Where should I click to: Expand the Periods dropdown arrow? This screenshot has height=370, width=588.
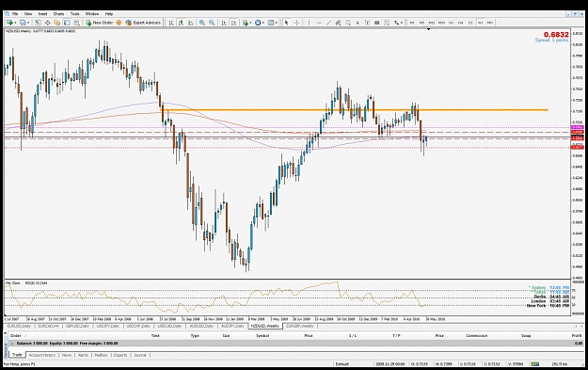[x=263, y=23]
